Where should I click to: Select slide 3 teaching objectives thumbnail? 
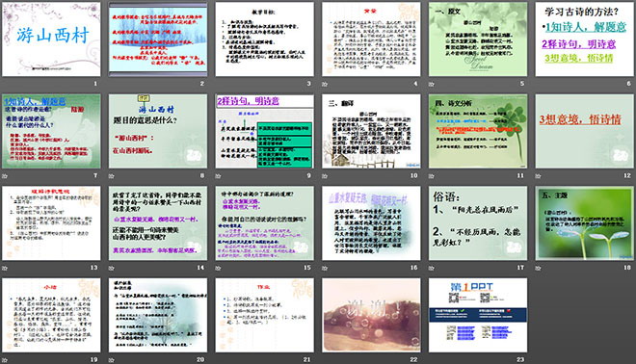264,39
